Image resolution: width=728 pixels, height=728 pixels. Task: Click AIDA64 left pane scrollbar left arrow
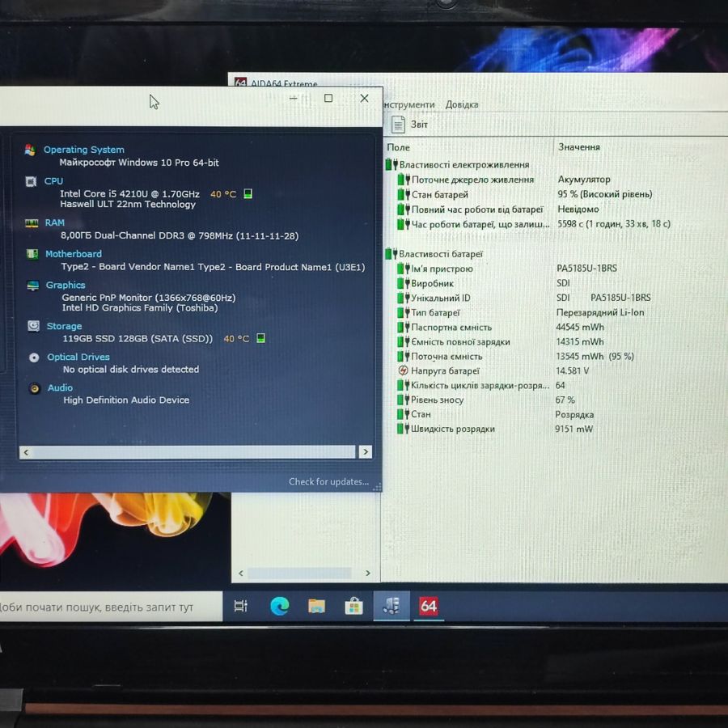point(241,573)
